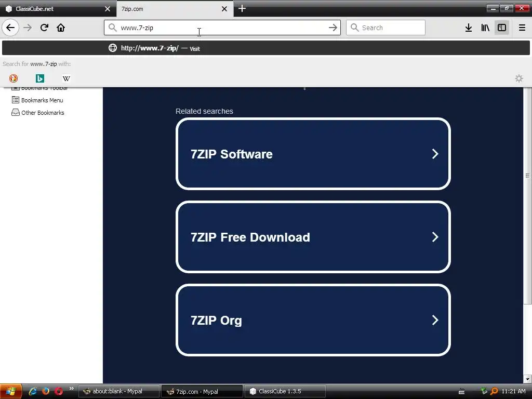Open the Library menu icon

click(485, 28)
